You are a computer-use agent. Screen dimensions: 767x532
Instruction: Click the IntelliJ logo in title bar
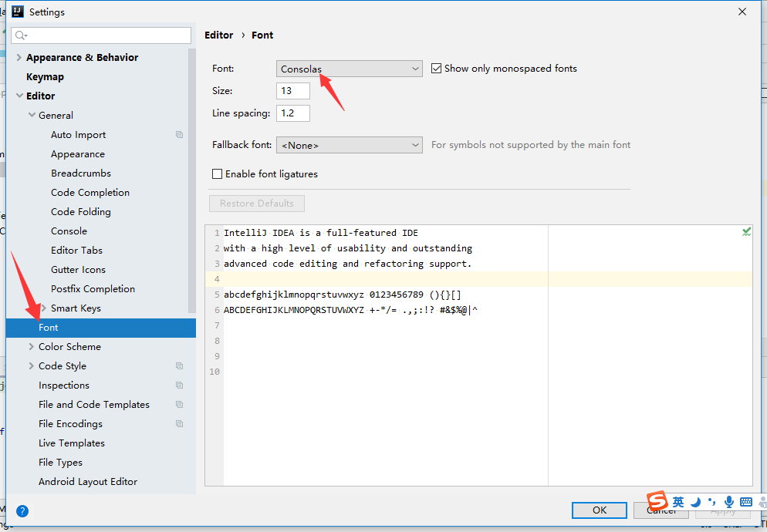coord(18,12)
